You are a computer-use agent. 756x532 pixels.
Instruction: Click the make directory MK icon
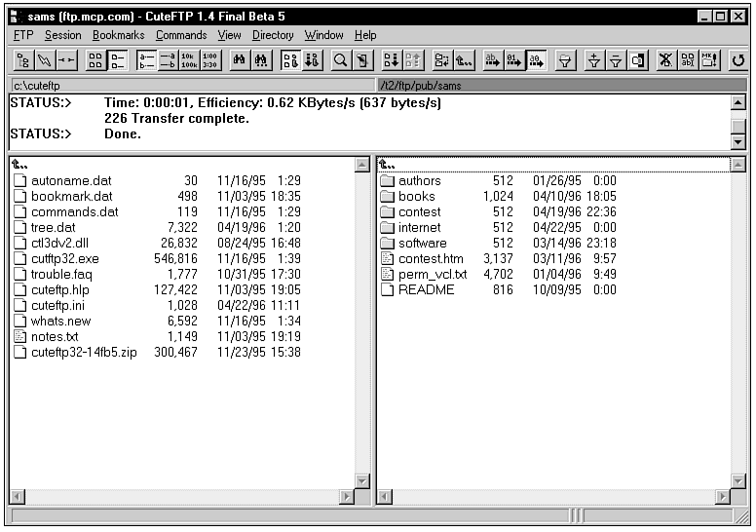click(x=710, y=60)
